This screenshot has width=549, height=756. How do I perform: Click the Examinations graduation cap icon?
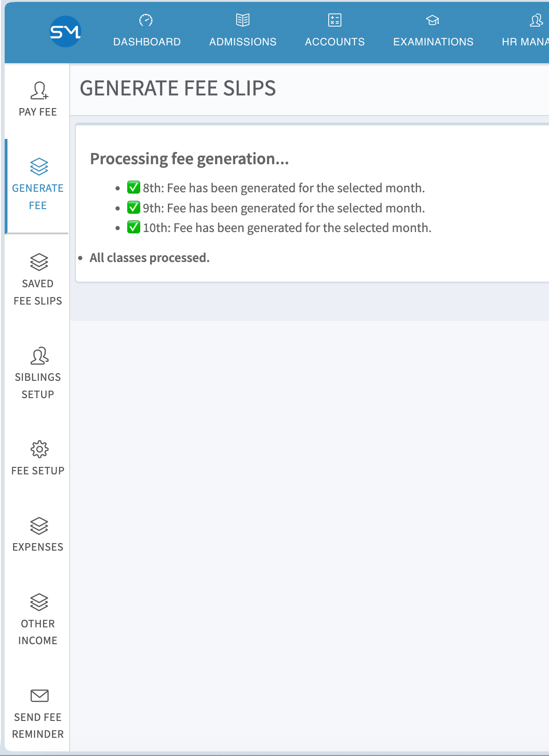433,20
